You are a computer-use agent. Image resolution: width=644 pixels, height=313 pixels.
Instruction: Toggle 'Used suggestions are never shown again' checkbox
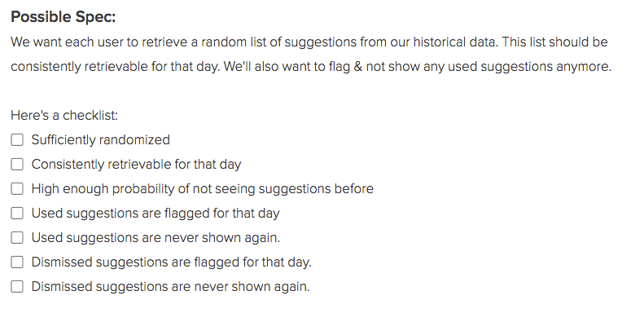pyautogui.click(x=17, y=237)
